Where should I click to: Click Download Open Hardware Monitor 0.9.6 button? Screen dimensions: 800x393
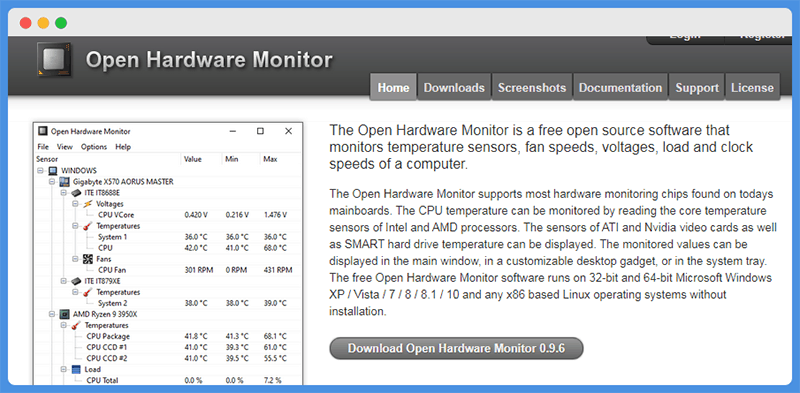pos(456,349)
